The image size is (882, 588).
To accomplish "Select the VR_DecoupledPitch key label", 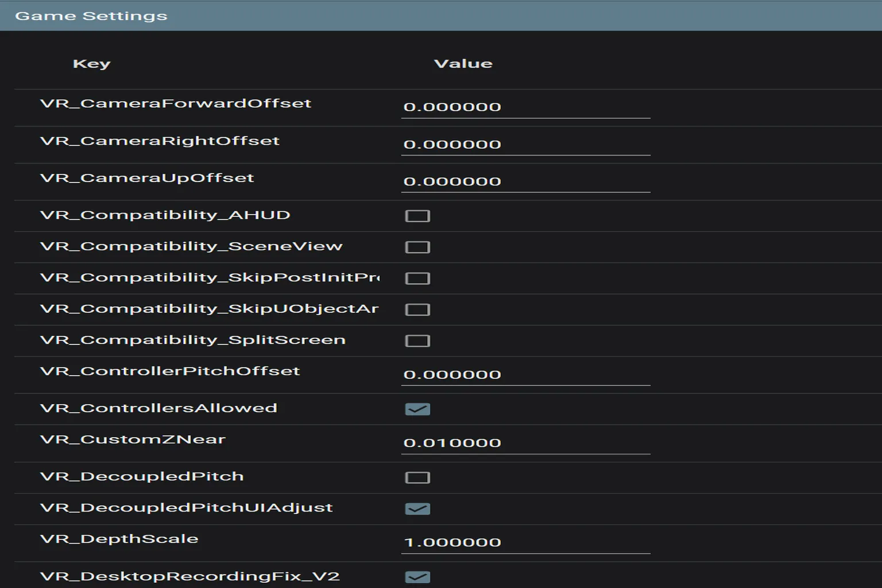I will point(142,477).
